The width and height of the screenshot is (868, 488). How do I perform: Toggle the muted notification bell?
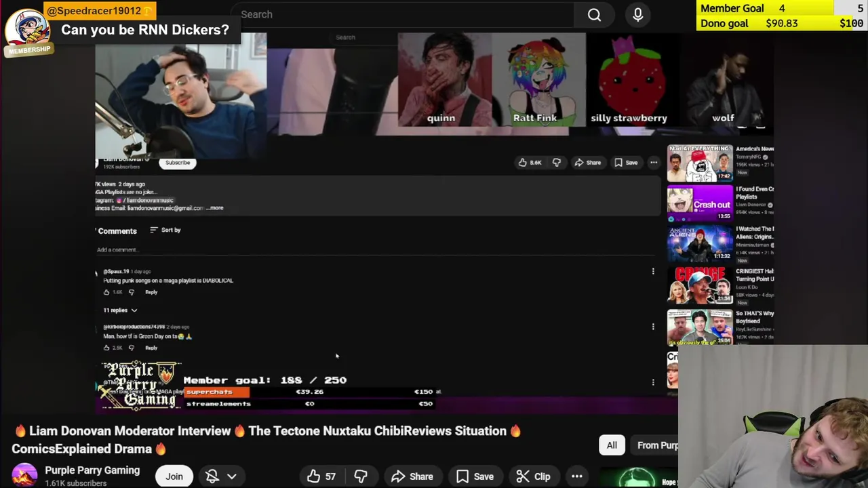pos(212,476)
